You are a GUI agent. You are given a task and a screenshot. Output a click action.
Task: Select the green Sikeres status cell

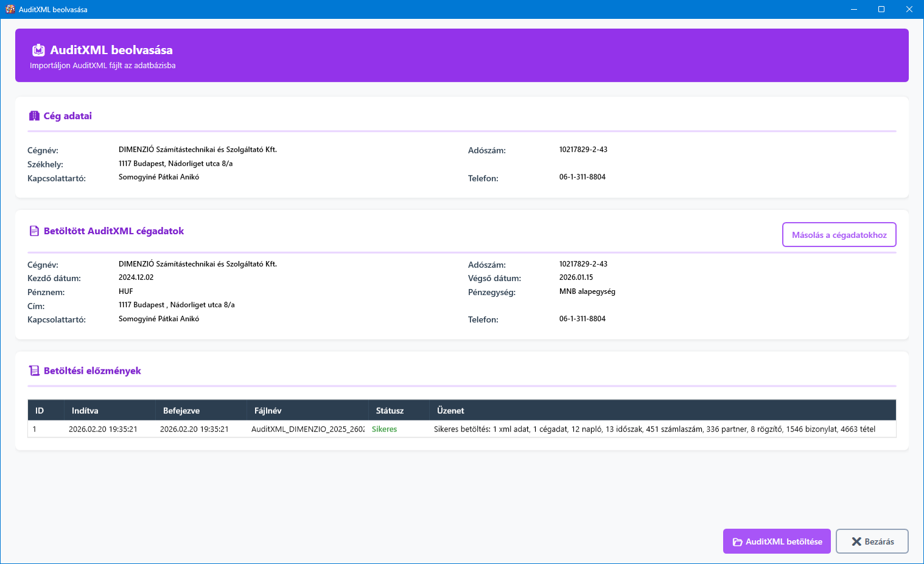coord(384,429)
